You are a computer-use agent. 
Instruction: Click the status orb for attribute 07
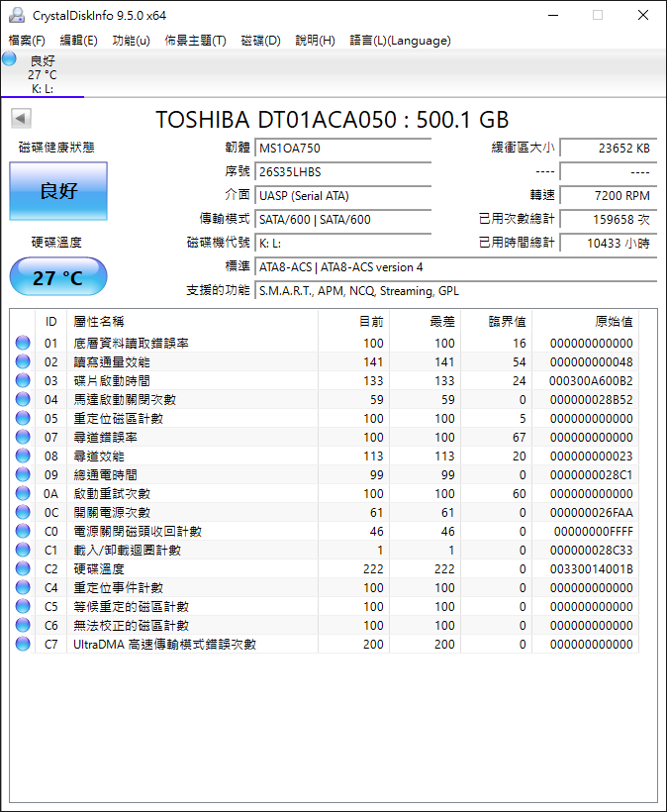23,437
